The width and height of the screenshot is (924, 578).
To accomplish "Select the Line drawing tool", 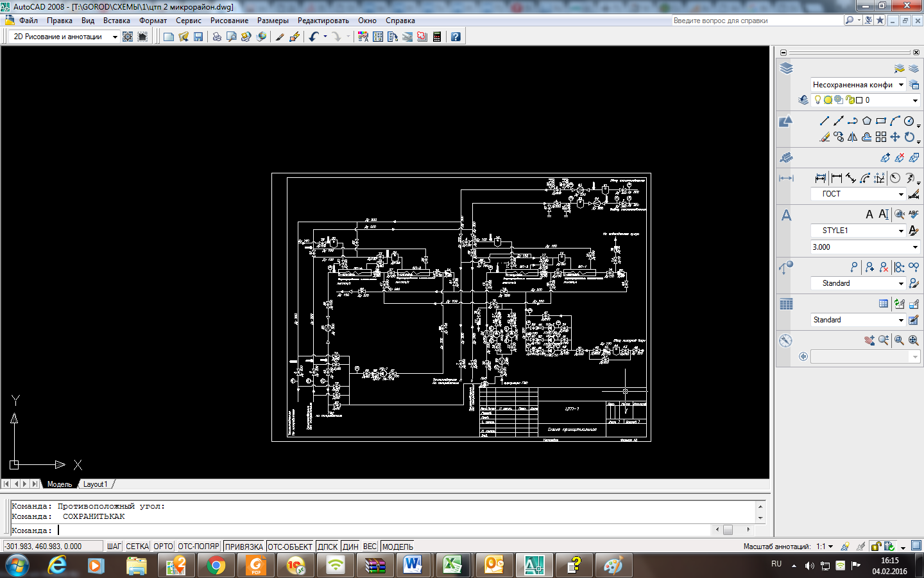I will [x=825, y=121].
